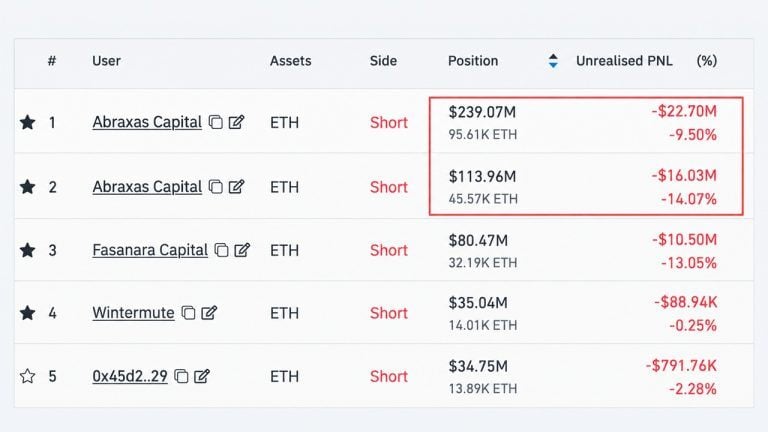Select the -13.05% PNL percentage

click(689, 263)
